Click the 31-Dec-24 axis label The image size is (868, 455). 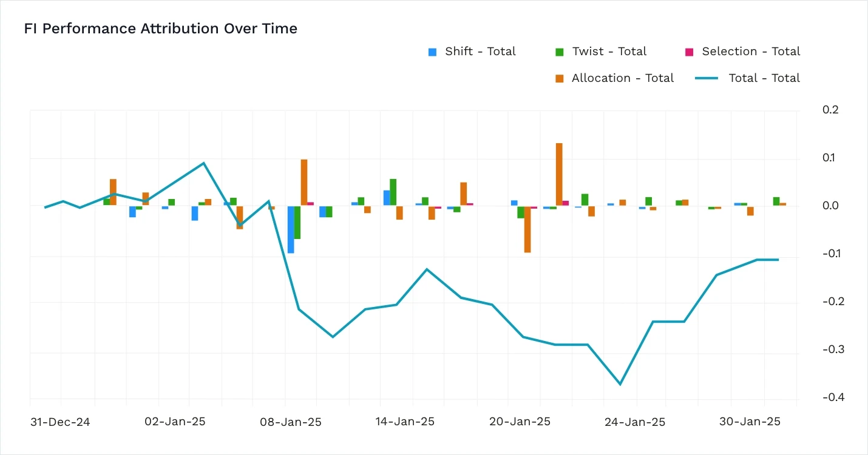coord(59,421)
